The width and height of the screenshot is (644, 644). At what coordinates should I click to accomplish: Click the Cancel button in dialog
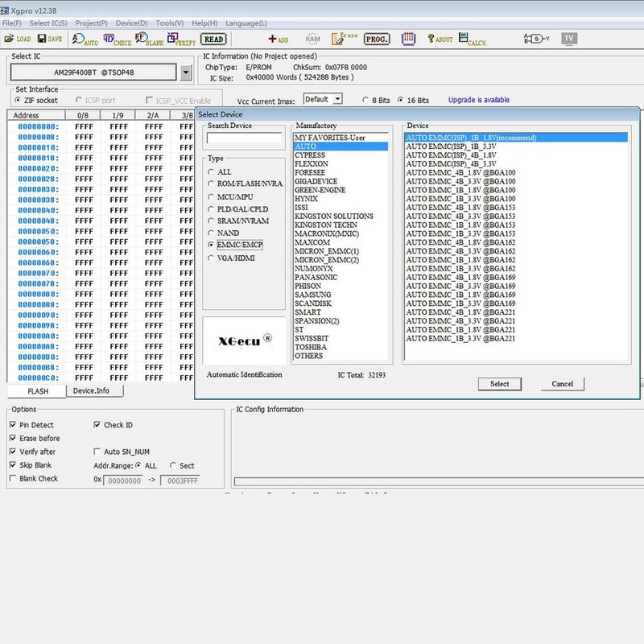coord(562,384)
